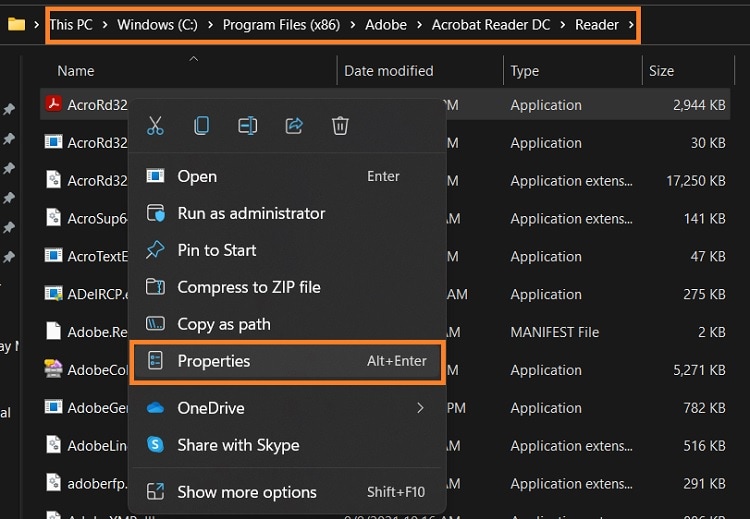Click Show more options entry
This screenshot has height=519, width=750.
coord(247,492)
